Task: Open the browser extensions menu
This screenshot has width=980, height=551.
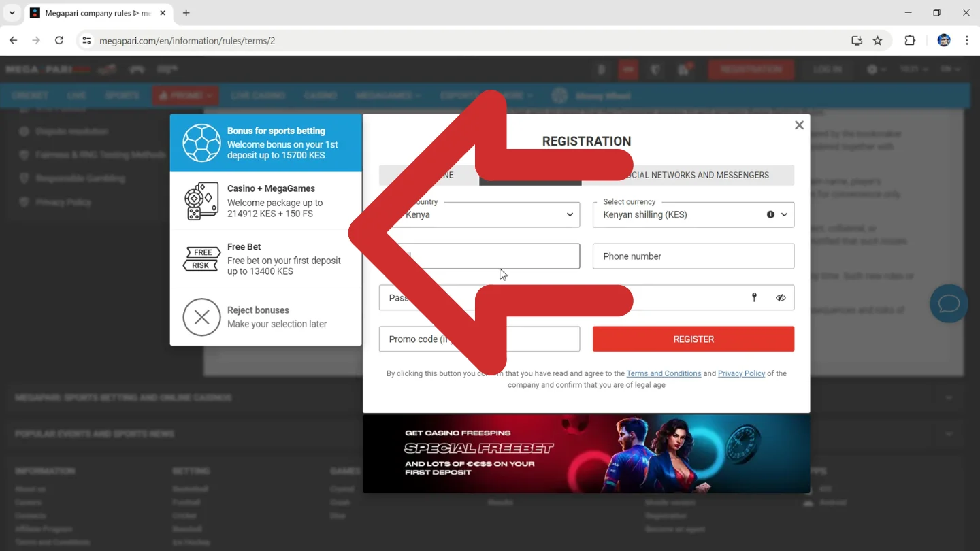Action: click(x=910, y=41)
